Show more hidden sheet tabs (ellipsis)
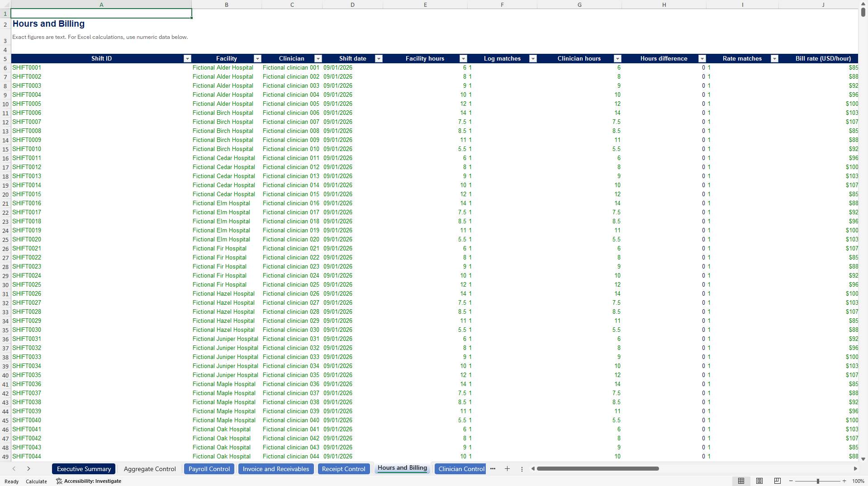This screenshot has width=868, height=486. pos(493,469)
